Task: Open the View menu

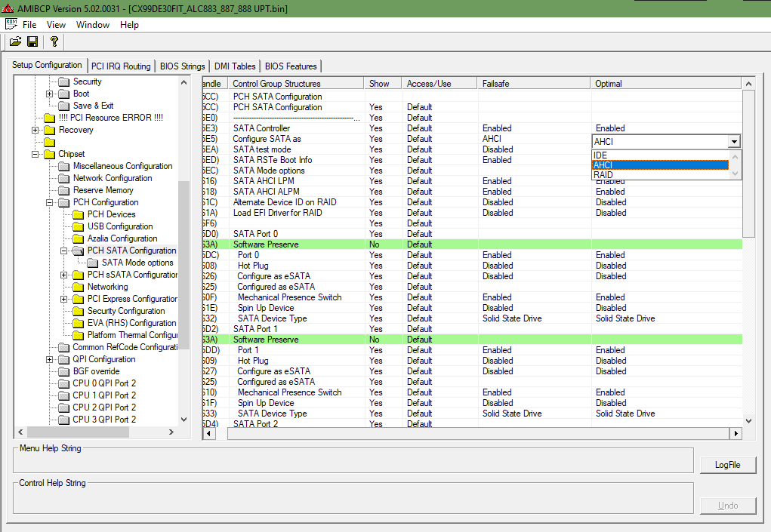Action: (56, 25)
